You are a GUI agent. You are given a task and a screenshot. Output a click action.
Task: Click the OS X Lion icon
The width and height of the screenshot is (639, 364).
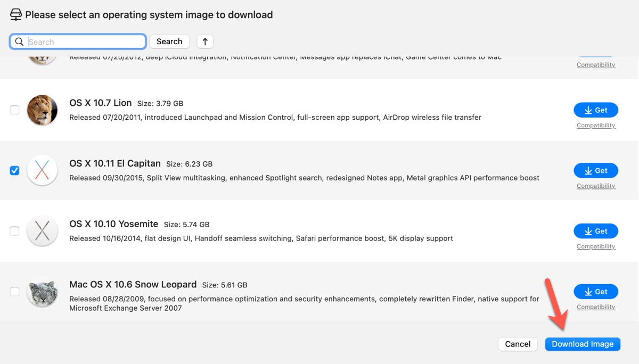tap(42, 110)
